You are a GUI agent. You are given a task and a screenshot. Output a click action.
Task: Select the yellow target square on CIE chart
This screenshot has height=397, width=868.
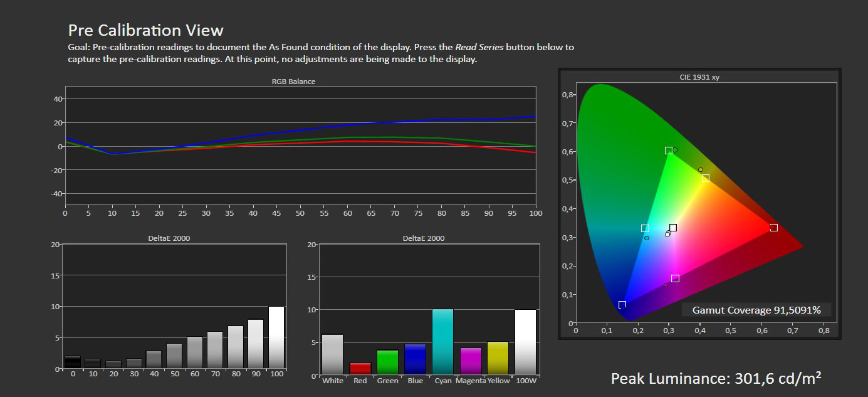click(705, 178)
